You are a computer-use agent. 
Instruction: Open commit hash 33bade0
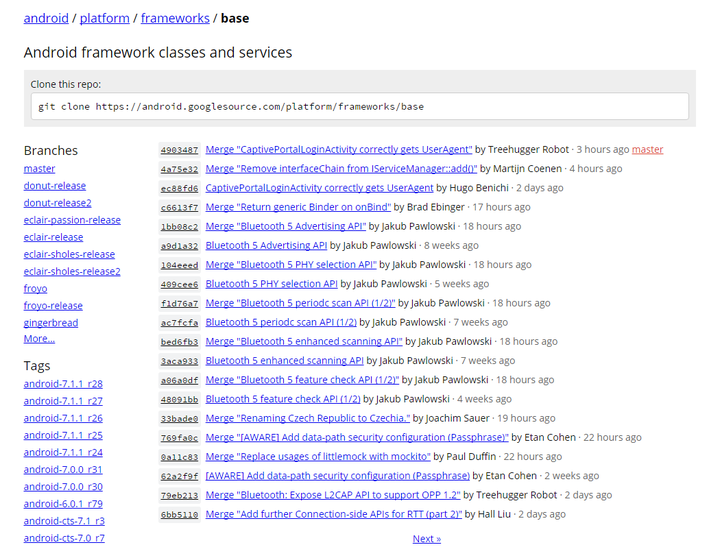click(180, 419)
